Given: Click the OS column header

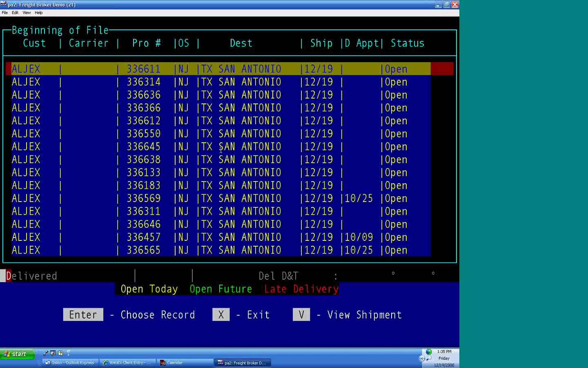Looking at the screenshot, I should pos(184,43).
